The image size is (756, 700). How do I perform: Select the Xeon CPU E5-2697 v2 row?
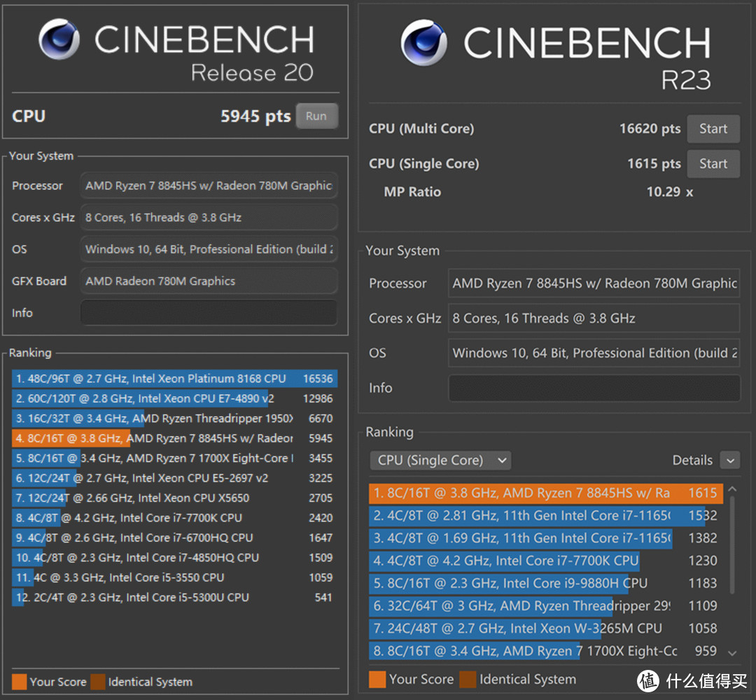tap(174, 478)
